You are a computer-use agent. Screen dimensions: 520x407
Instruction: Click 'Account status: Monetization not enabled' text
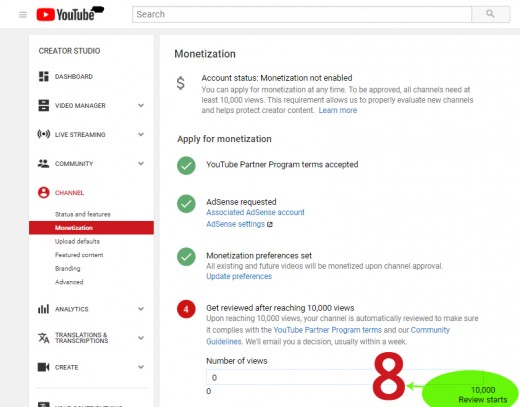point(277,78)
